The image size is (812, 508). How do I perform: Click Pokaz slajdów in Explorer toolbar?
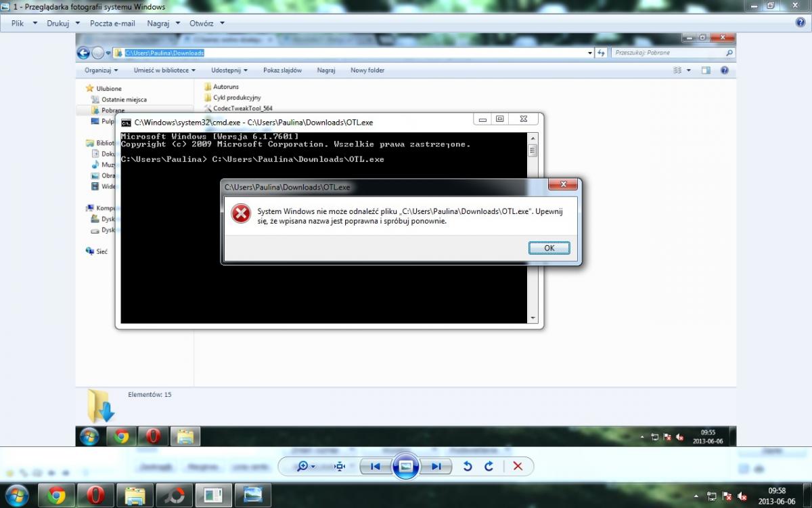click(282, 70)
